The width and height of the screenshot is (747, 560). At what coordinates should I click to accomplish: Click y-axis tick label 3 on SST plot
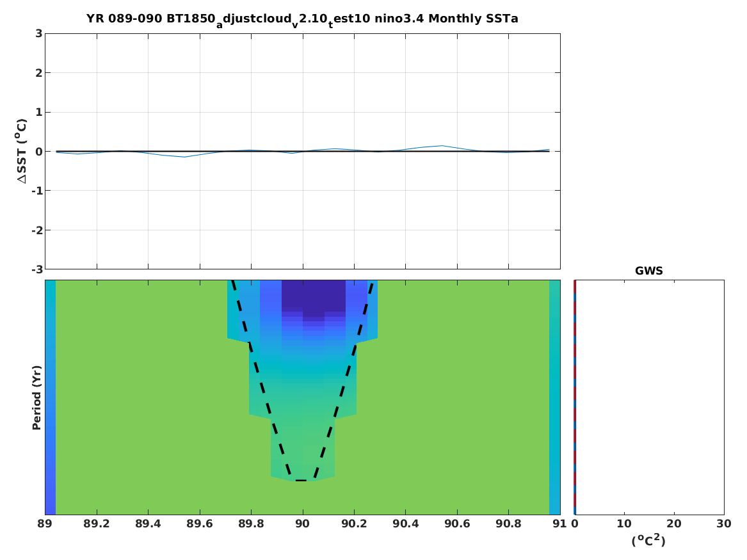(38, 33)
